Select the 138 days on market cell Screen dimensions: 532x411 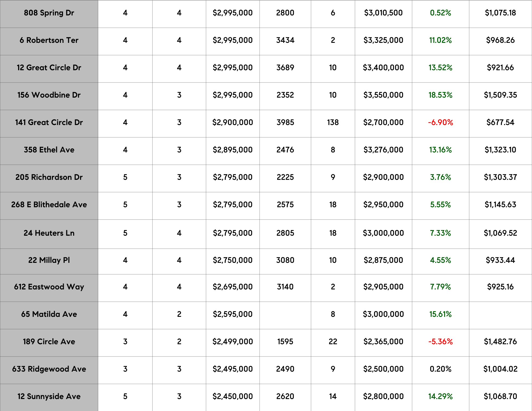pos(333,122)
